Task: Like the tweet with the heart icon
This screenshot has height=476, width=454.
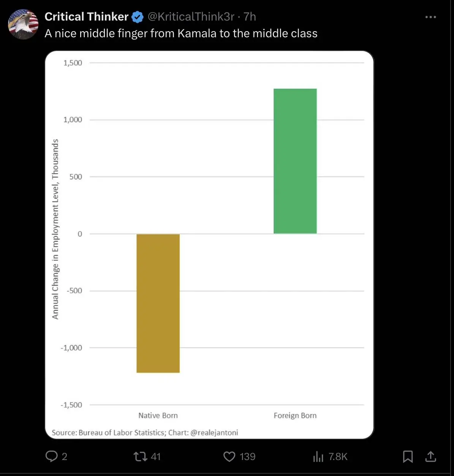Action: pyautogui.click(x=229, y=456)
